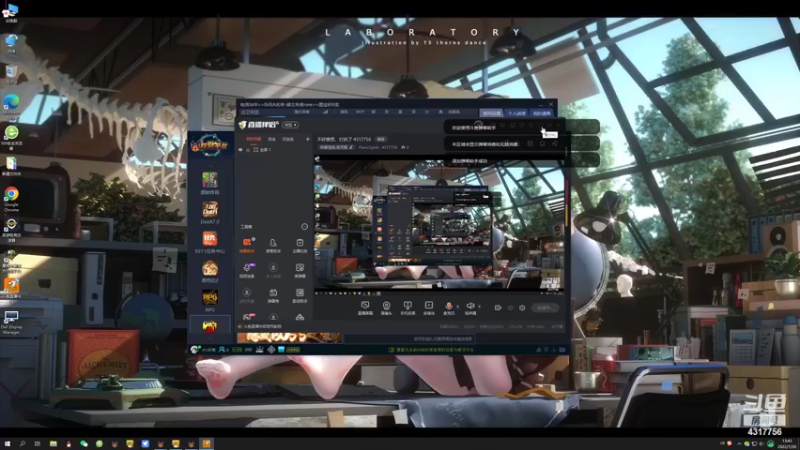Click the friends icon in platform bottom bar
This screenshot has width=800, height=450.
pyautogui.click(x=222, y=349)
